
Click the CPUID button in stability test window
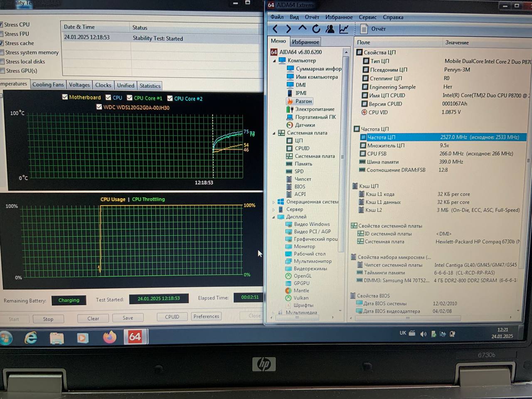(172, 317)
